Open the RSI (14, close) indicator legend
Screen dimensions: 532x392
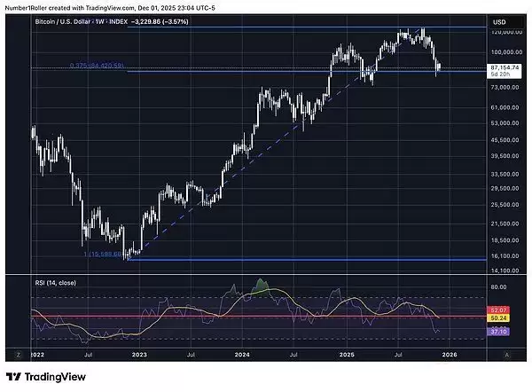pos(59,282)
